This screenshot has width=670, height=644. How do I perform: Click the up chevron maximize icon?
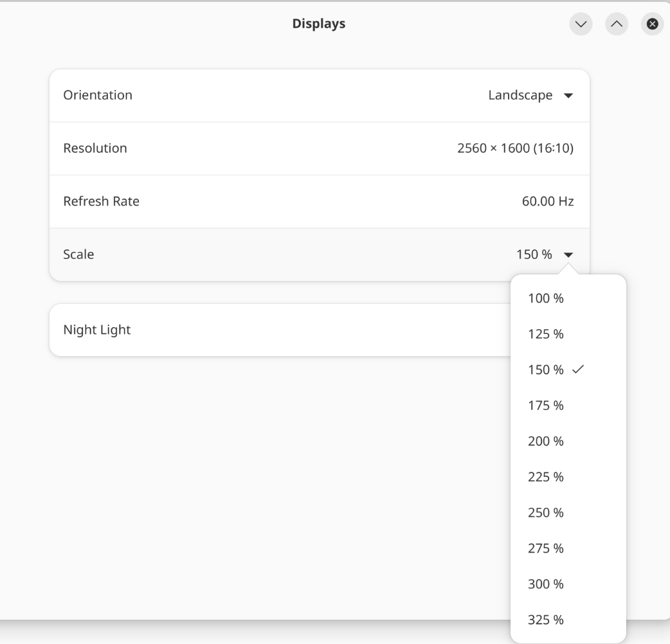tap(617, 24)
